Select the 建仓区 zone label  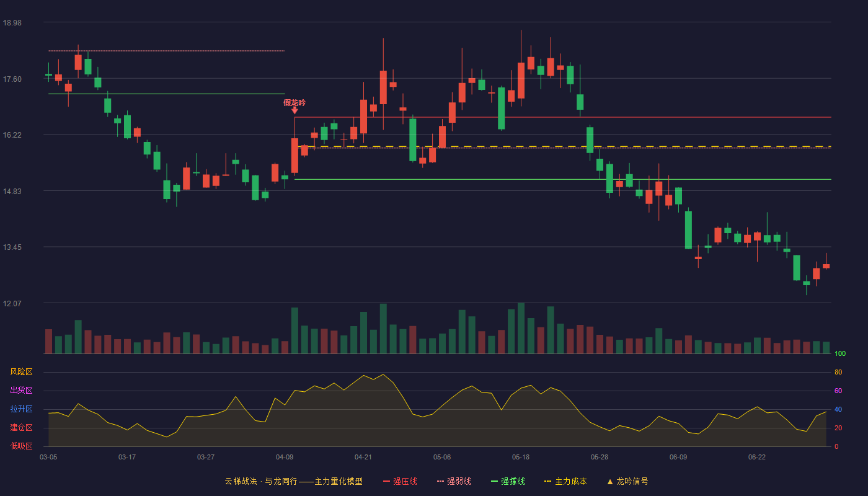click(x=21, y=428)
